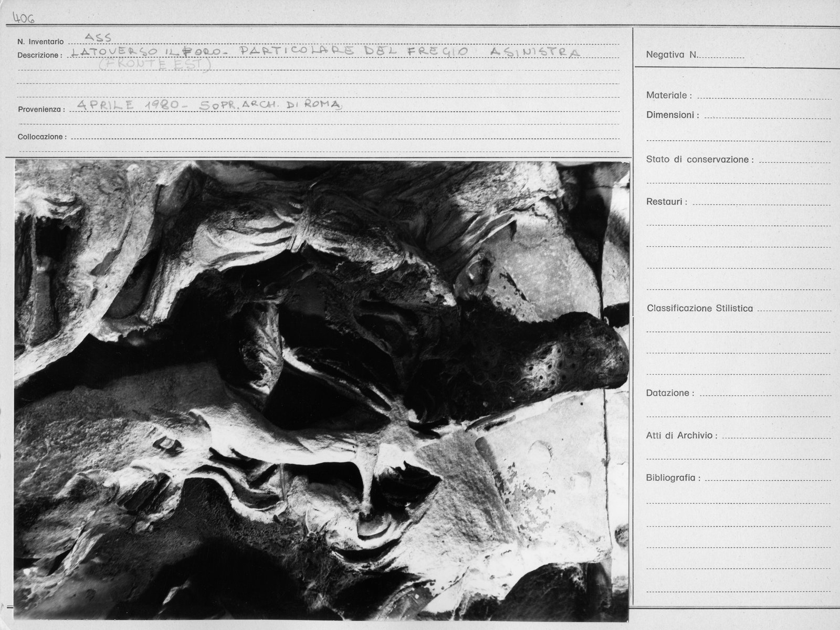Click the 'Descrizione :' label
The width and height of the screenshot is (840, 630).
point(40,55)
